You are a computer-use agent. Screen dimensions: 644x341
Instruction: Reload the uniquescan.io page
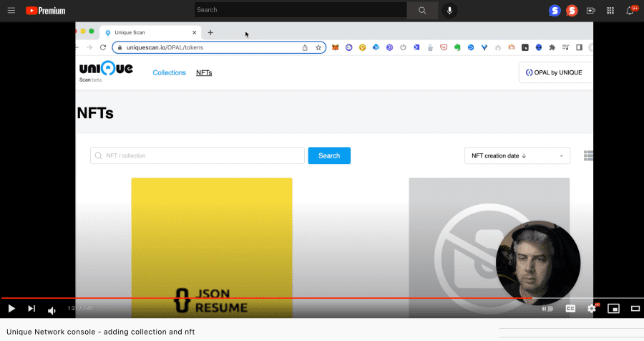click(103, 47)
